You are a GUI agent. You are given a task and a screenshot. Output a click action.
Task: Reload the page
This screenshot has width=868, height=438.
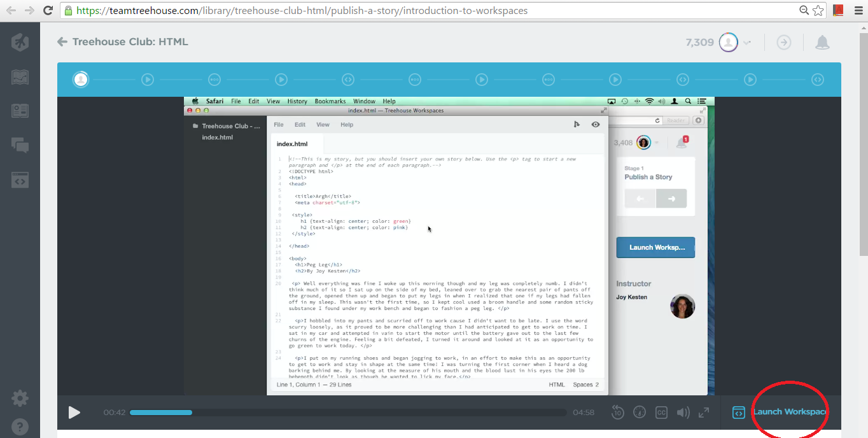coord(48,10)
